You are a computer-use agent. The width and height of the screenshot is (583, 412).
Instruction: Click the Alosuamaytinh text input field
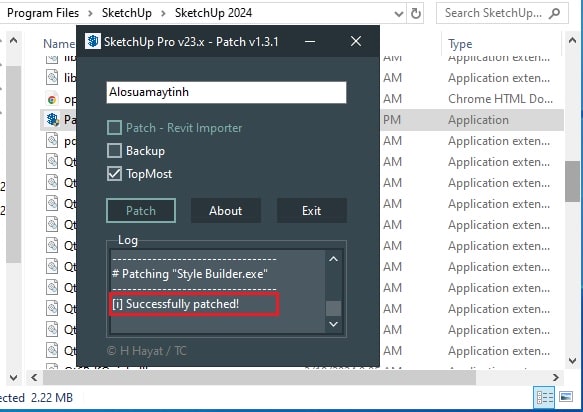pos(226,92)
